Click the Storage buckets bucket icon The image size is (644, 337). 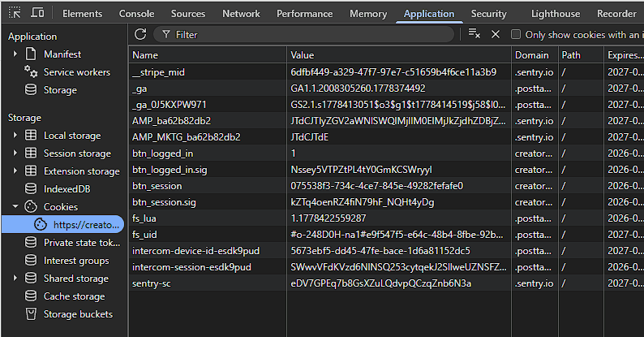tap(31, 314)
